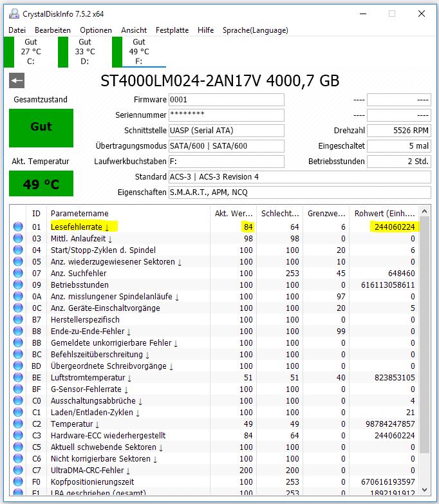Click status orb for Mittl. Anlaufzeit row
This screenshot has width=439, height=504.
click(18, 238)
